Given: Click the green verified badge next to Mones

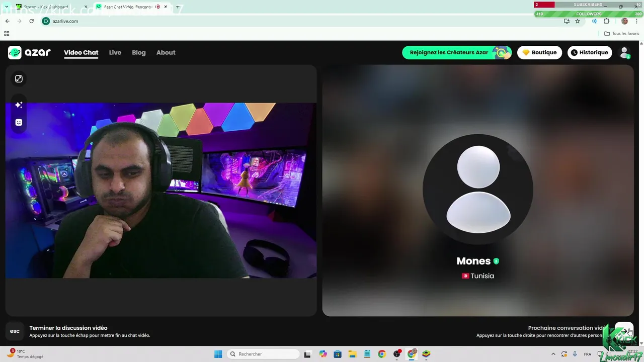Looking at the screenshot, I should (496, 261).
